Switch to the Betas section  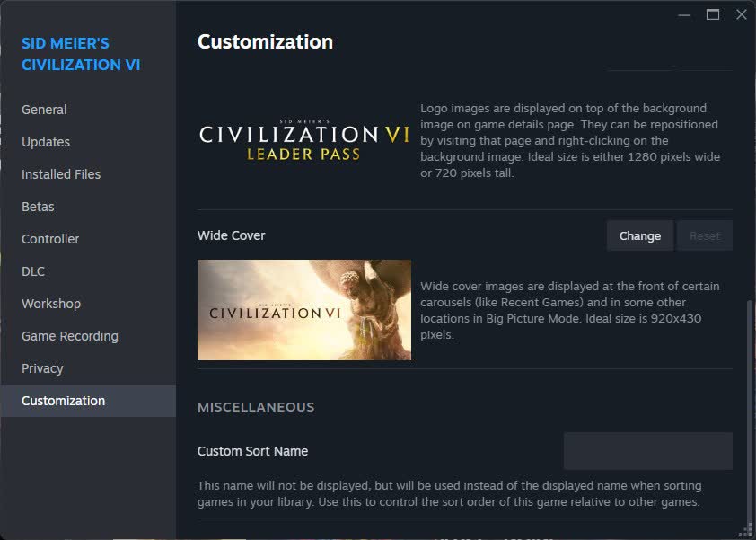point(38,206)
